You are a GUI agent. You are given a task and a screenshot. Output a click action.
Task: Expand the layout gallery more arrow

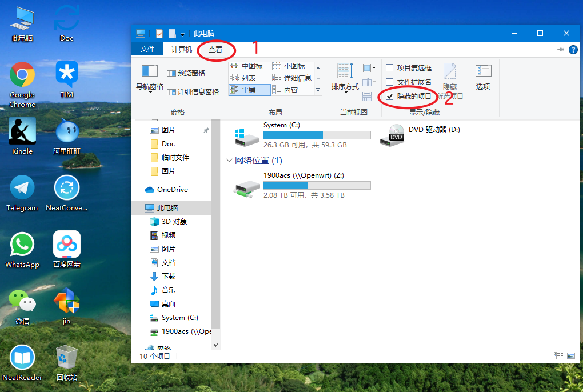click(x=318, y=90)
